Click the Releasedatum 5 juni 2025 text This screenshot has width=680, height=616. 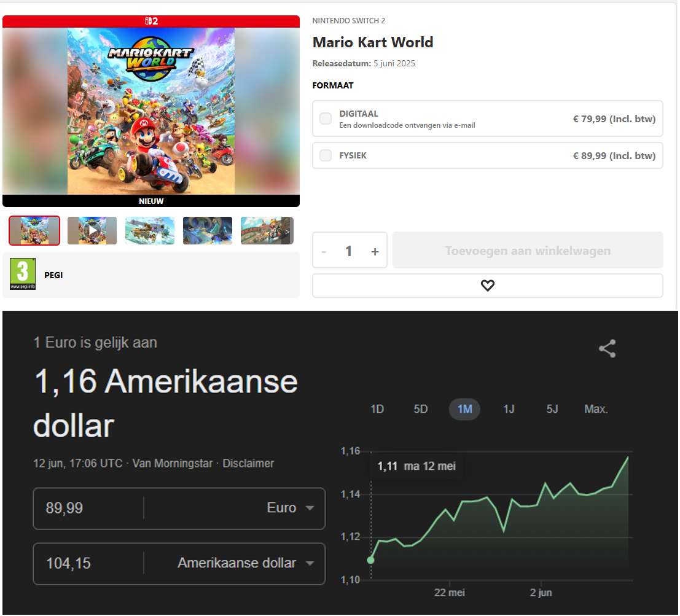point(364,63)
